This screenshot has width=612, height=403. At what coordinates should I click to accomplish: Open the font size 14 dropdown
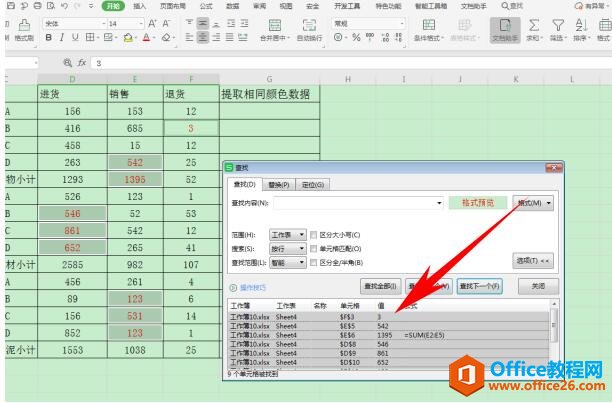141,24
